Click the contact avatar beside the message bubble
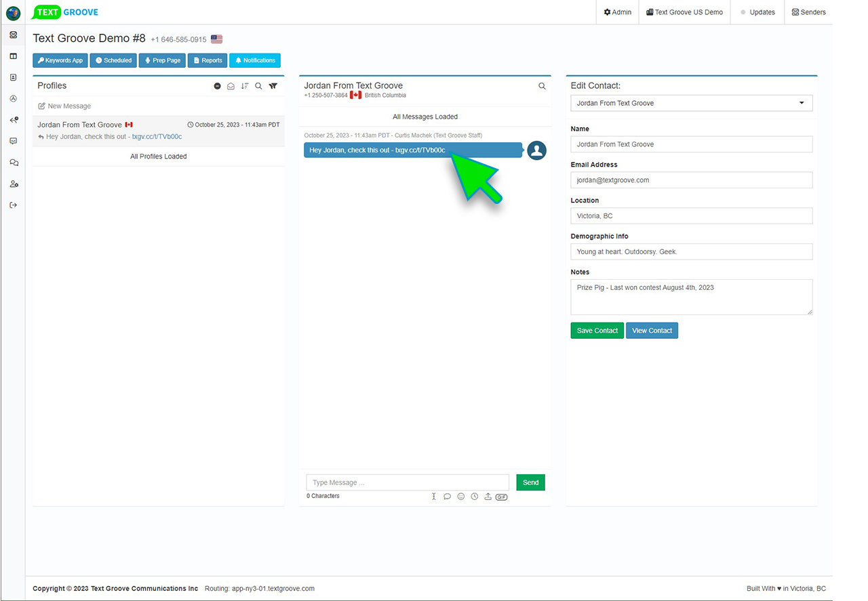Image resolution: width=868 pixels, height=601 pixels. click(536, 150)
